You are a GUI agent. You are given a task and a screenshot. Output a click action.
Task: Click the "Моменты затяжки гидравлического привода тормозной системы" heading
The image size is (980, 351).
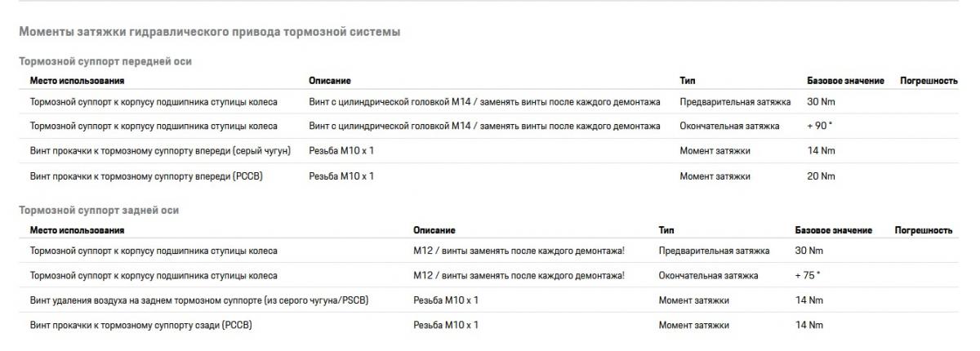209,33
